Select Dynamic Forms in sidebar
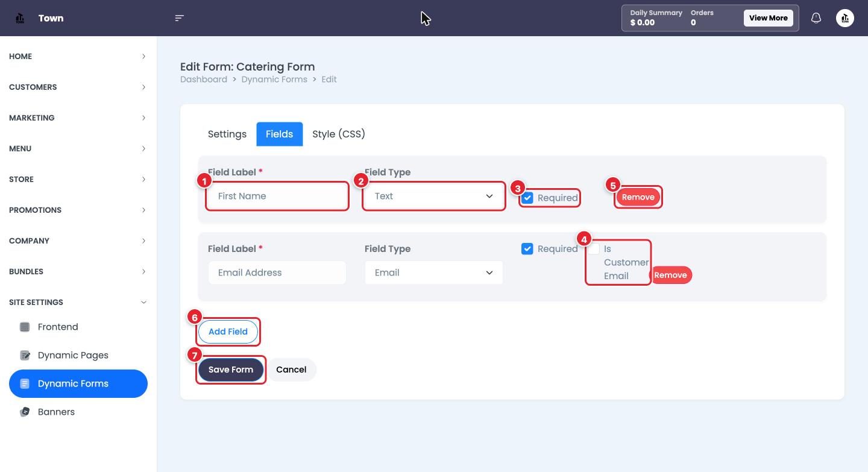The width and height of the screenshot is (868, 472). click(78, 383)
